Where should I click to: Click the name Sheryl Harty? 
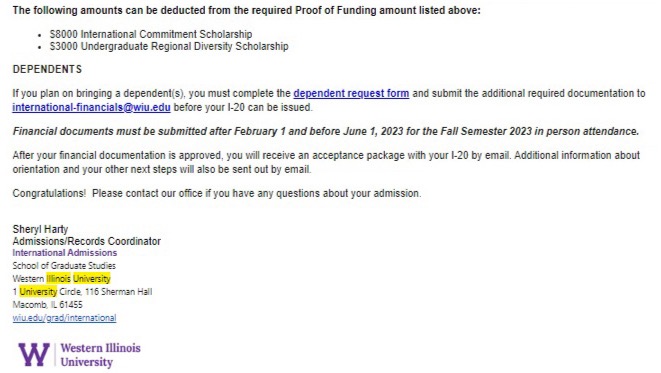point(40,229)
